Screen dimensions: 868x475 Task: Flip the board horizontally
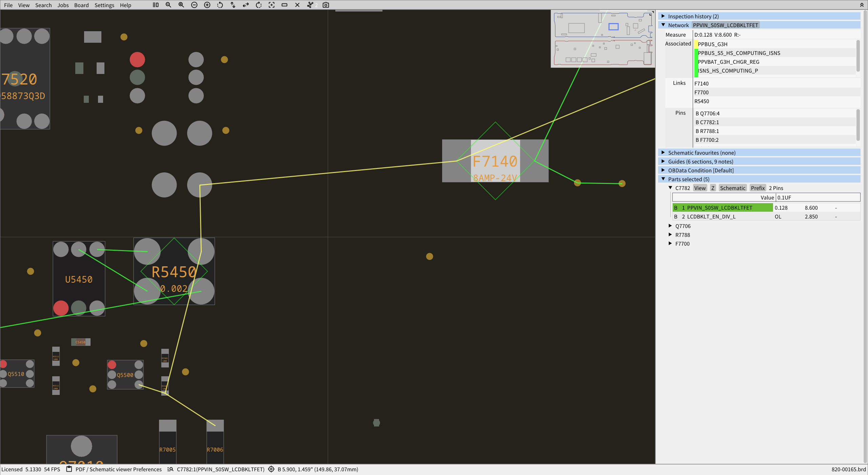pos(246,5)
